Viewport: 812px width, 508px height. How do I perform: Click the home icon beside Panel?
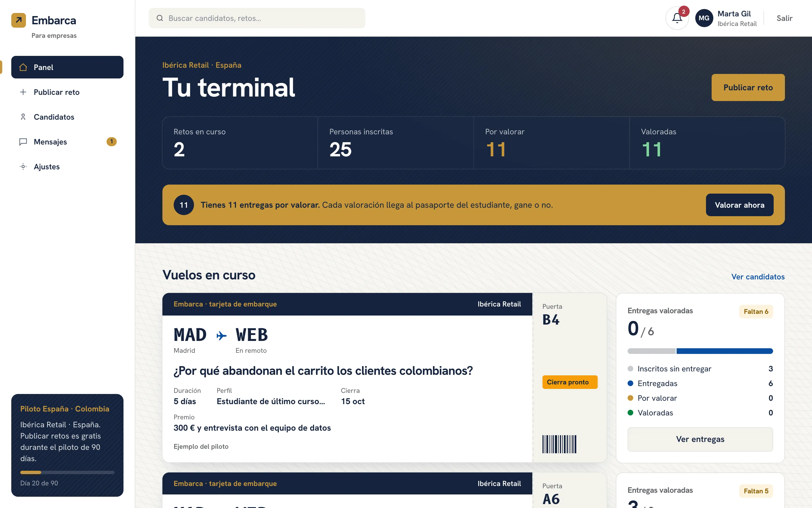23,67
